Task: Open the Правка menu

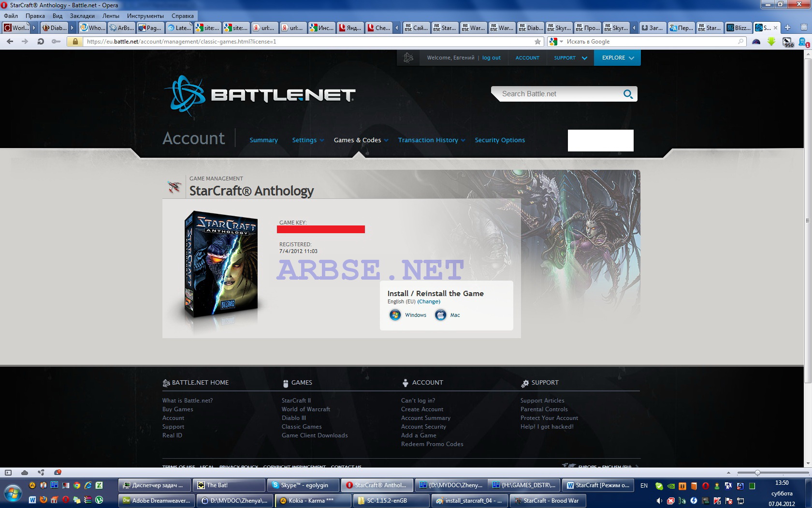Action: 35,16
